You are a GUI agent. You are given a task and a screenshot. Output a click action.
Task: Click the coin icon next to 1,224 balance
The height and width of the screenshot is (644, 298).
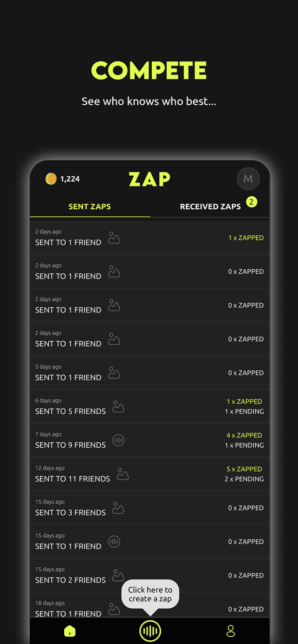click(x=51, y=179)
